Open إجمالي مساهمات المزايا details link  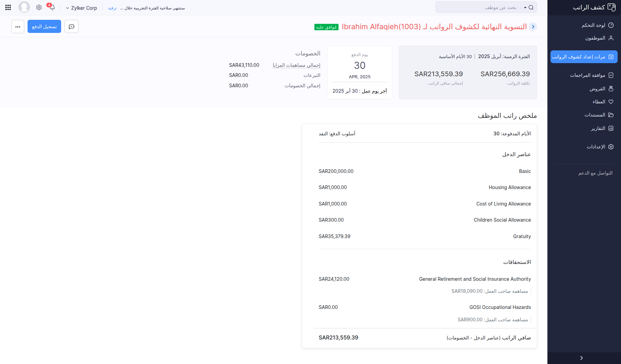tap(296, 65)
